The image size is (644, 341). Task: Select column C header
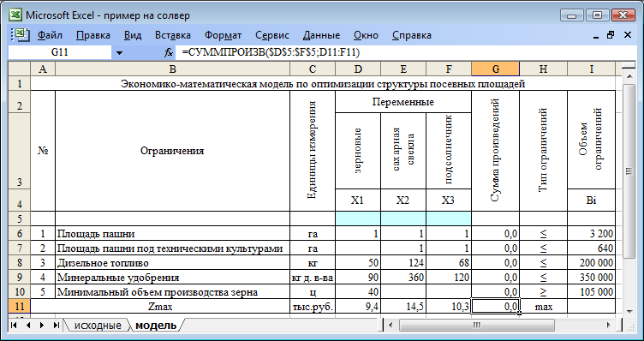313,69
